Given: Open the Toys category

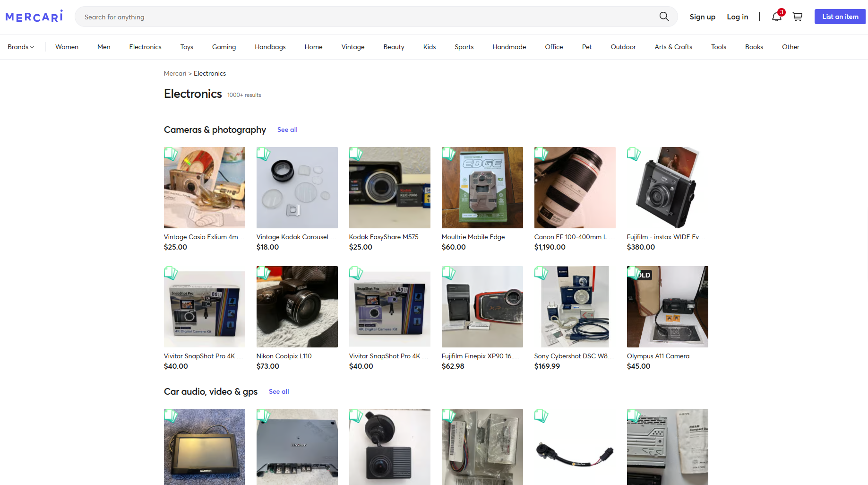Looking at the screenshot, I should pos(187,47).
